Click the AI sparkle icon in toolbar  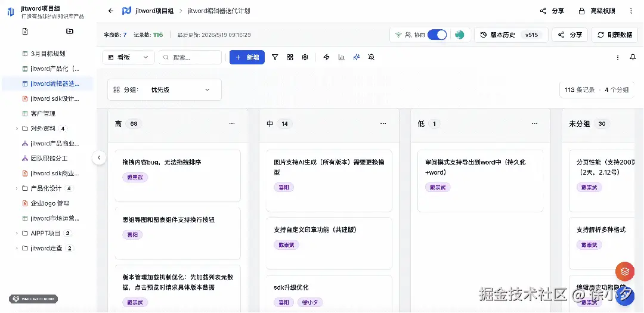tap(357, 57)
